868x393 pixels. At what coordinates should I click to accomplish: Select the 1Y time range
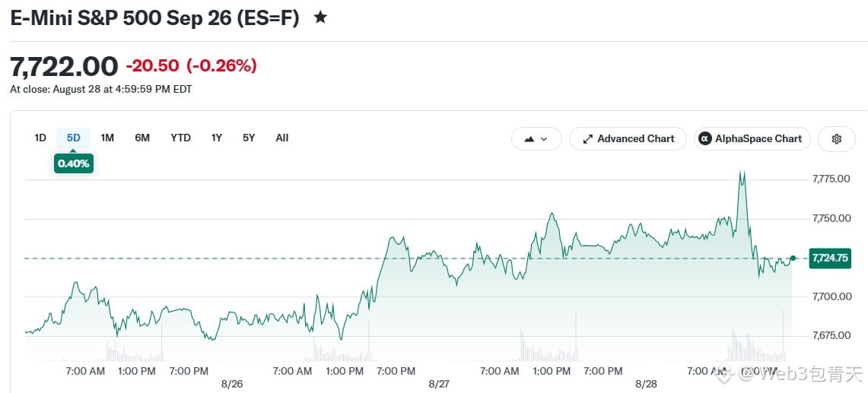pyautogui.click(x=217, y=138)
